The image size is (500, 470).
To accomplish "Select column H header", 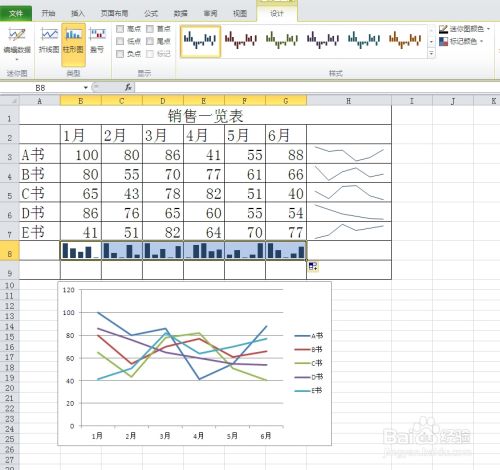I will [x=349, y=101].
